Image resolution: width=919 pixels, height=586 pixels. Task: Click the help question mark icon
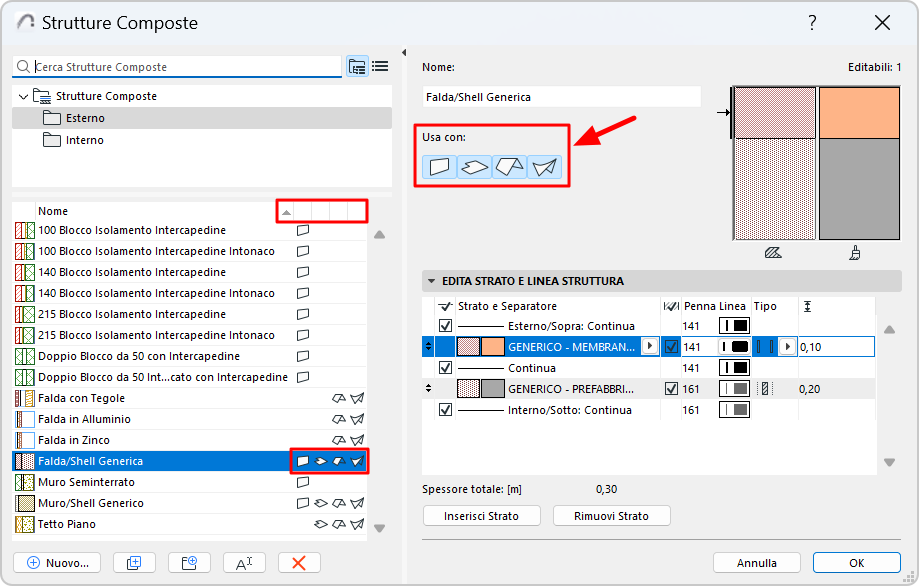pyautogui.click(x=812, y=23)
